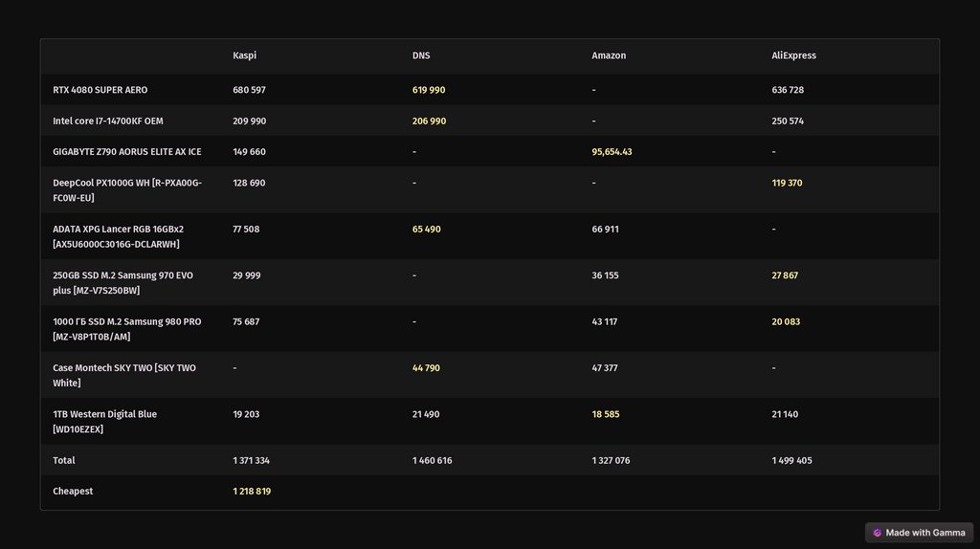Viewport: 980px width, 549px height.
Task: Select the DNS column header
Action: 421,55
